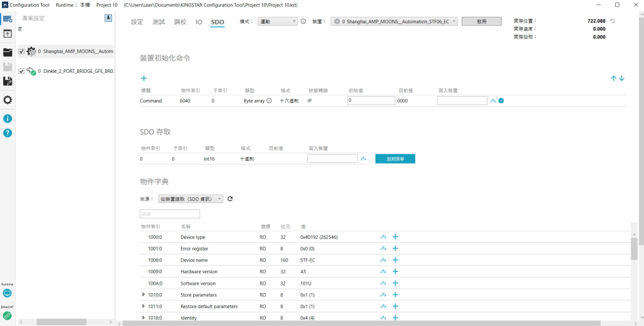Image resolution: width=644 pixels, height=326 pixels.
Task: Click the 加到清單 add-to-list button
Action: [x=395, y=158]
